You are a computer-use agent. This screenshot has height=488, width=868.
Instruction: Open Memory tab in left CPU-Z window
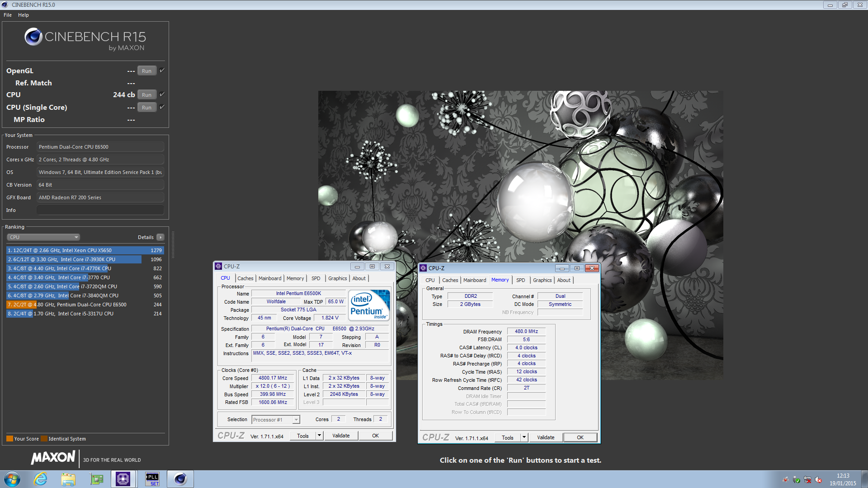(295, 278)
